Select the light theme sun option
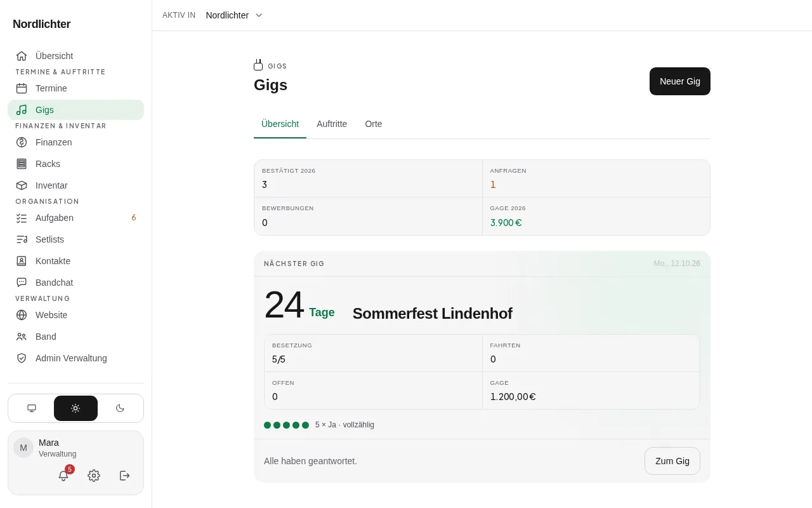 75,408
